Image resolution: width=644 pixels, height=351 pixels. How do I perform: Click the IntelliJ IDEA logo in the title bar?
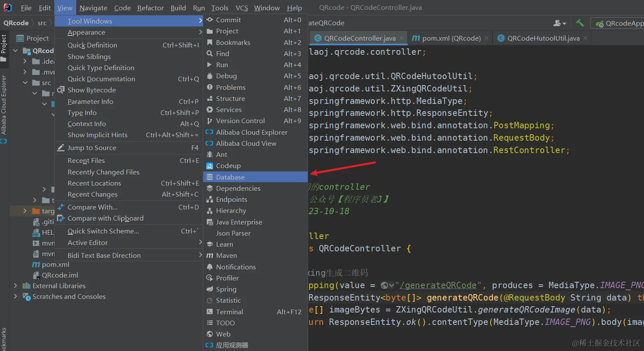click(x=7, y=7)
